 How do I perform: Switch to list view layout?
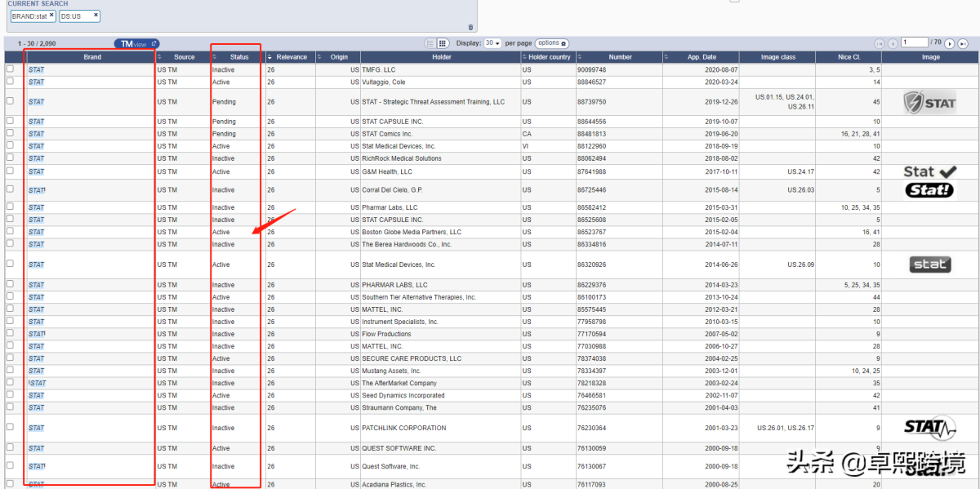[430, 43]
